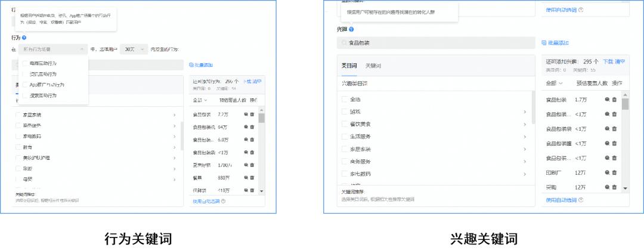Open the 全部 filter in the interest list

pyautogui.click(x=555, y=84)
